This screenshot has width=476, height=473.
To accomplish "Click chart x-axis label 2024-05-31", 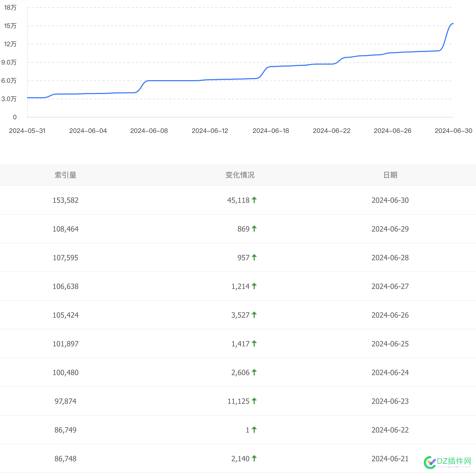I will pyautogui.click(x=27, y=131).
